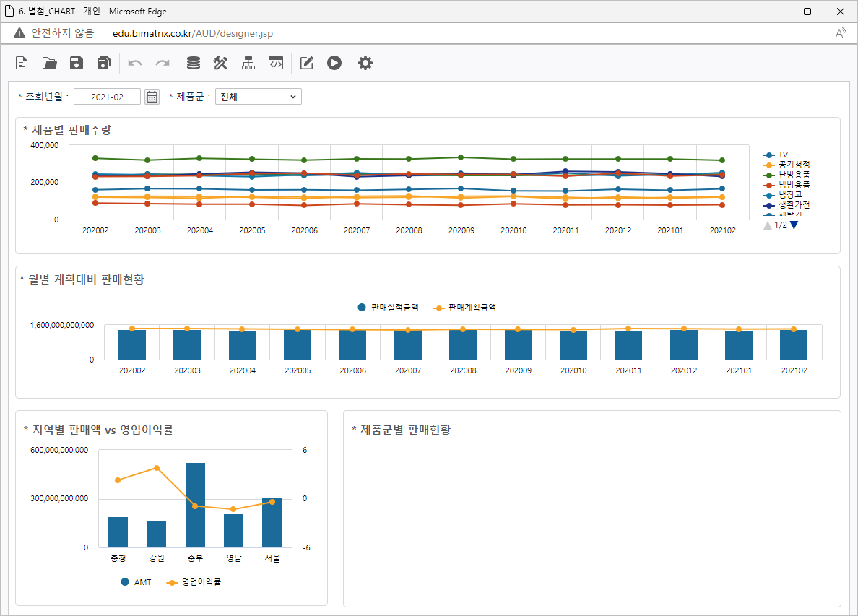Create a new report document

click(22, 64)
